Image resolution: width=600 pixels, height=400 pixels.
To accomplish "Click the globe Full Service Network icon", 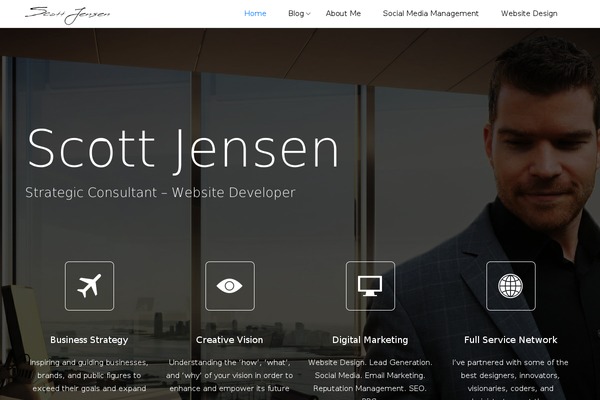I will (x=510, y=286).
